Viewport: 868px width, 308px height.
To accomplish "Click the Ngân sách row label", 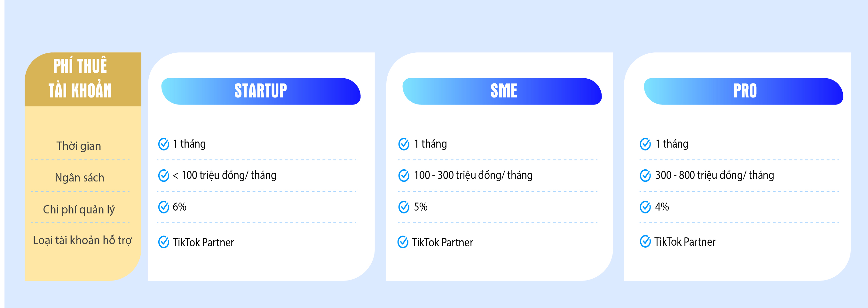I will [80, 177].
